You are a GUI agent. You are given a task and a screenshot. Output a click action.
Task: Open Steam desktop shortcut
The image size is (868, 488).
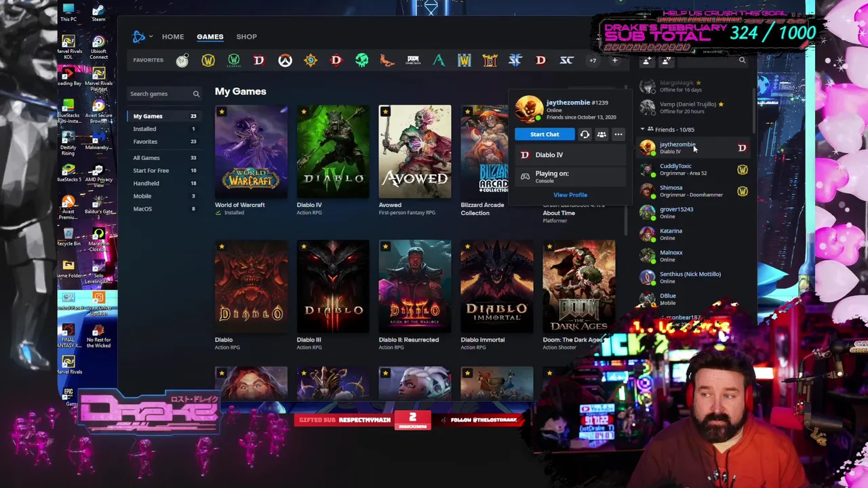(98, 14)
